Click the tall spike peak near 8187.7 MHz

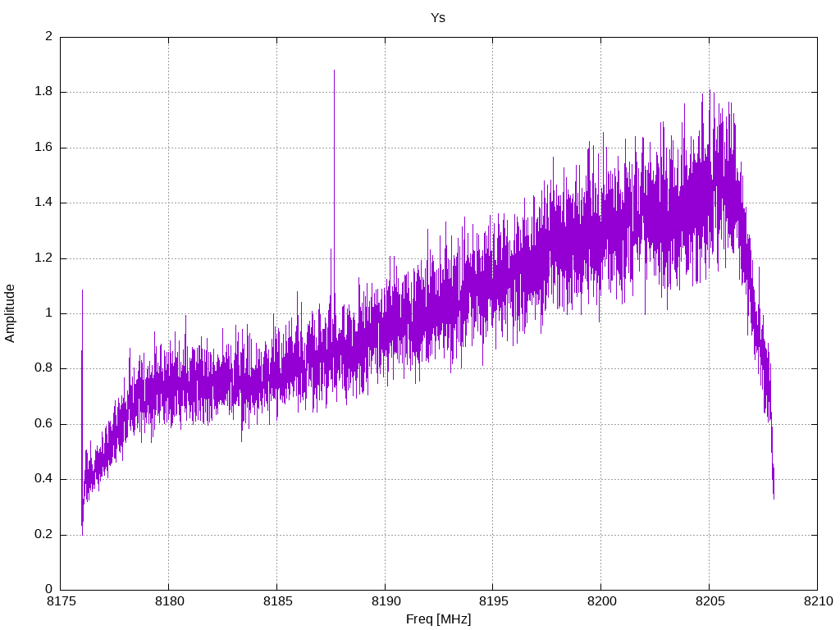(335, 71)
